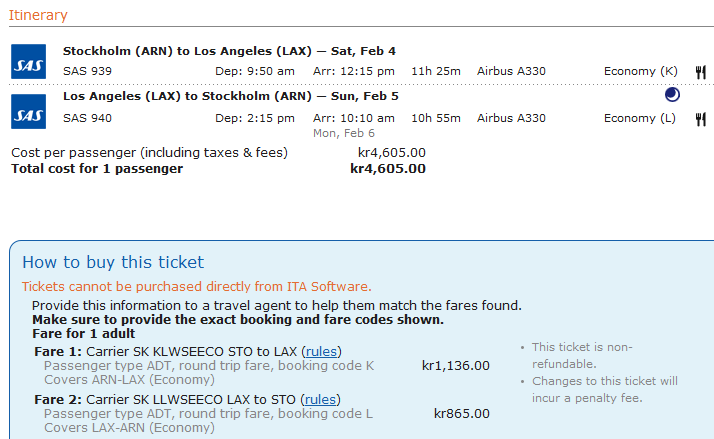Click the meal icon on Stockholm to Los Angeles flight
The width and height of the screenshot is (714, 439).
point(701,71)
